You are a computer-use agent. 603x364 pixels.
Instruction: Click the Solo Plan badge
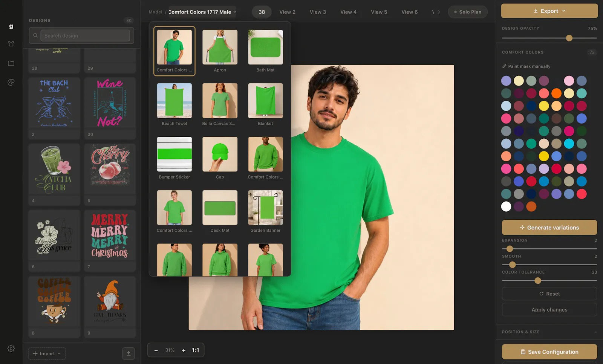tap(467, 12)
